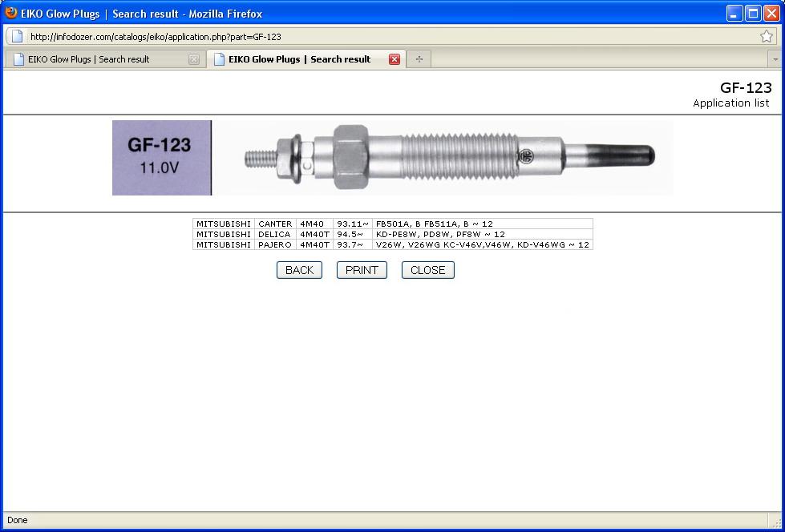Image resolution: width=785 pixels, height=532 pixels.
Task: Click the FB501A, B FB511A cell
Action: pyautogui.click(x=483, y=224)
